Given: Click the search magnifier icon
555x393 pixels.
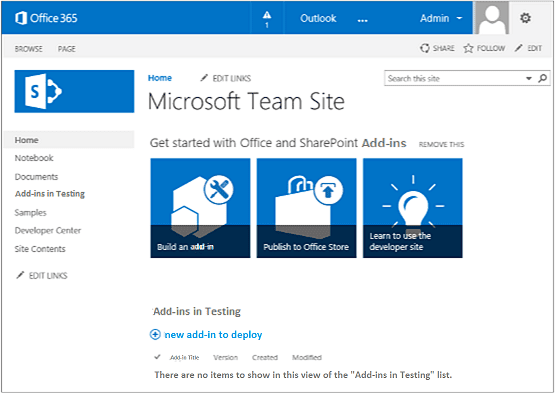Looking at the screenshot, I should [x=542, y=78].
